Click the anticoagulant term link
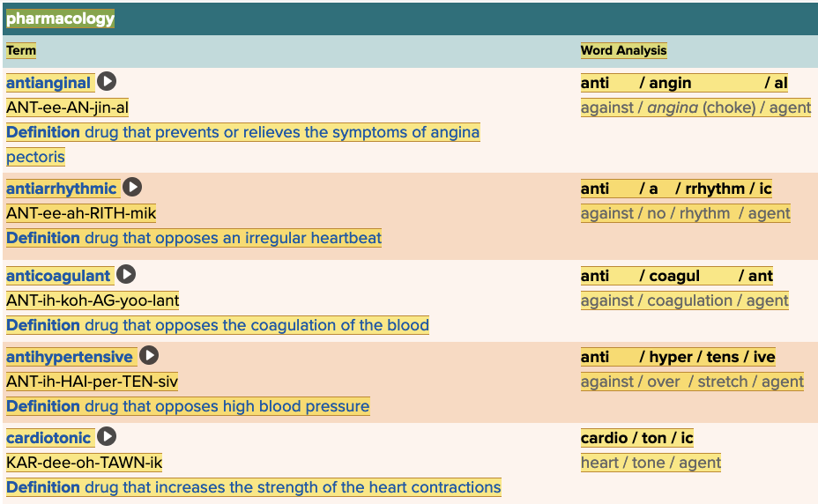Viewport: 818px width, 504px height. (x=58, y=276)
